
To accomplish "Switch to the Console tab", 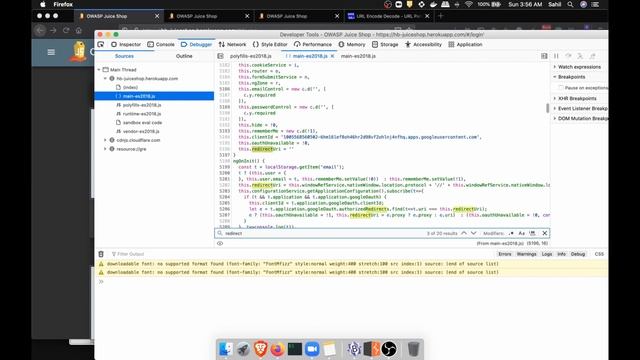I will (161, 44).
